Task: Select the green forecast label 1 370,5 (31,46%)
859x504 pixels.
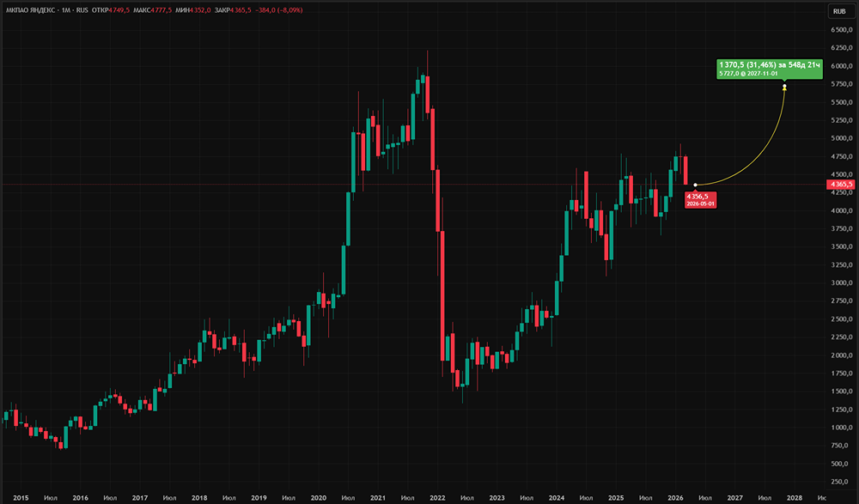Action: (x=769, y=69)
